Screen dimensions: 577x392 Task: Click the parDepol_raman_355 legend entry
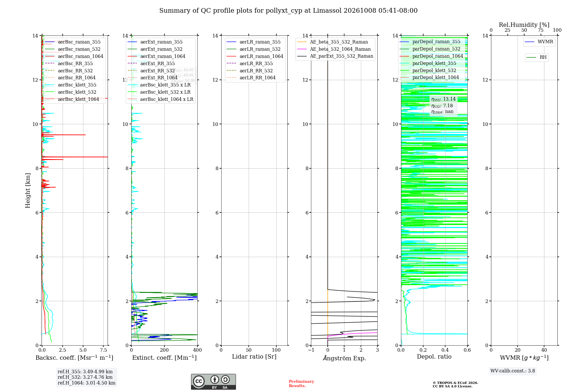(430, 42)
